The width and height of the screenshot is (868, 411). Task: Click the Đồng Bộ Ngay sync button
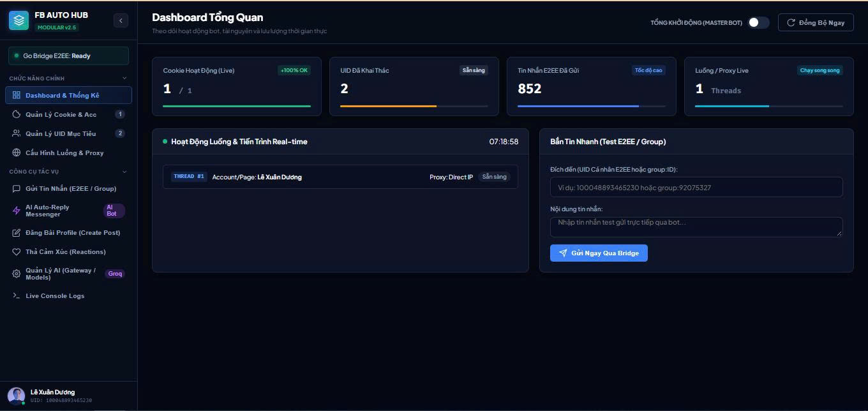pos(816,22)
